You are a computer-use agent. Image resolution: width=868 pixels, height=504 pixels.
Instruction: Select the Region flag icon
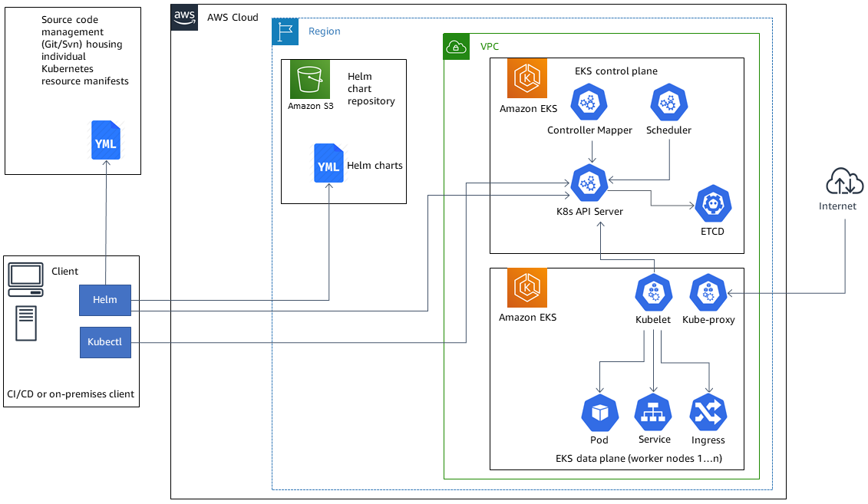tap(285, 31)
